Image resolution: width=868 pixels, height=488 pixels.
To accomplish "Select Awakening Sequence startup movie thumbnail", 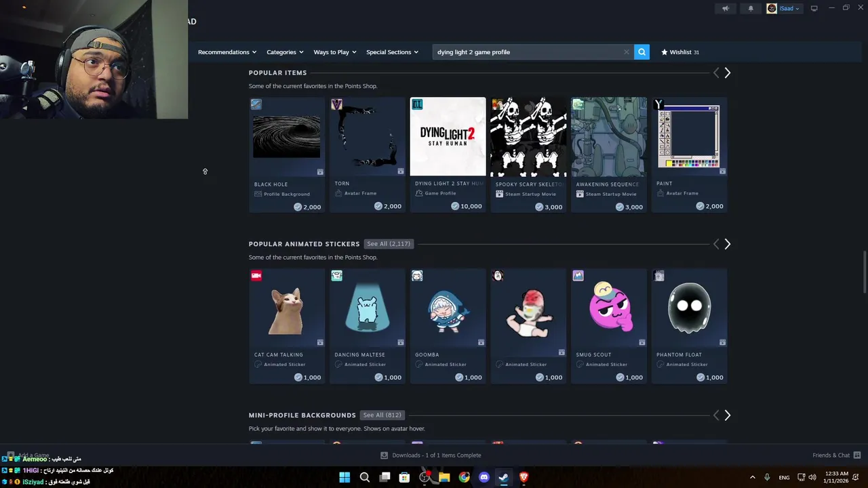I will [x=609, y=137].
